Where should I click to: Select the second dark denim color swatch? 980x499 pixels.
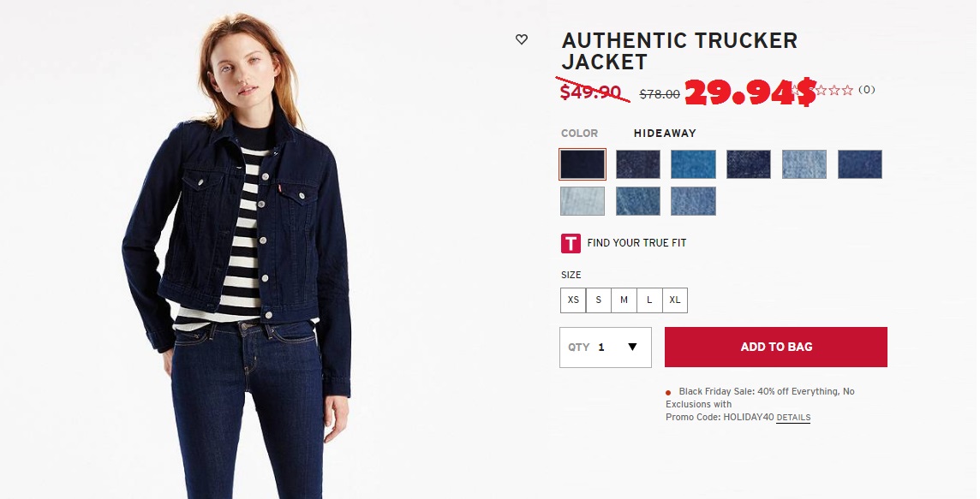(x=638, y=164)
